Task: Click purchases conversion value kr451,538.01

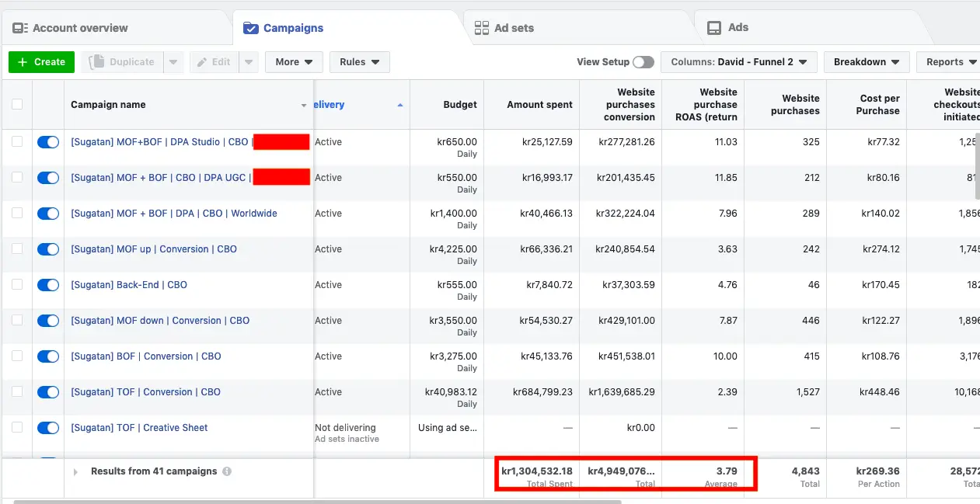Action: pyautogui.click(x=626, y=356)
